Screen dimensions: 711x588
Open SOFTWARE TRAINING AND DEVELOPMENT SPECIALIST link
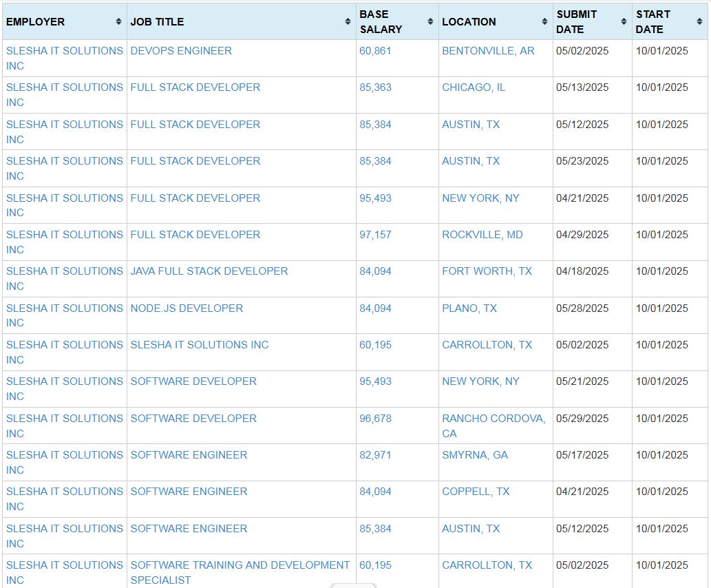click(x=240, y=572)
